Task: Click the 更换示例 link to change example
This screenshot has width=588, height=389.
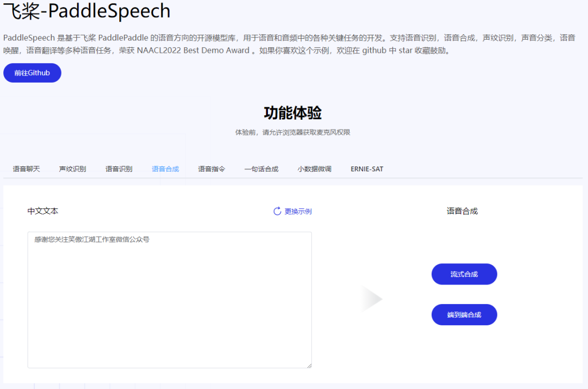Action: point(297,211)
